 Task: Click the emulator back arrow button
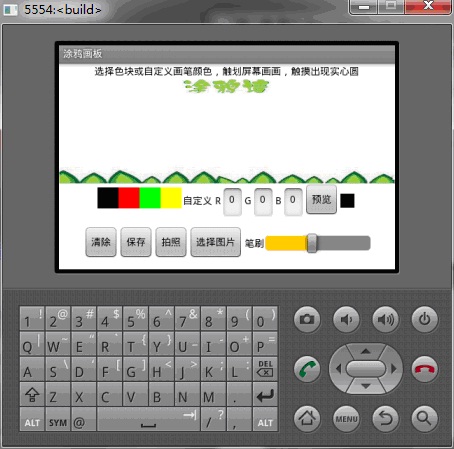(x=385, y=418)
